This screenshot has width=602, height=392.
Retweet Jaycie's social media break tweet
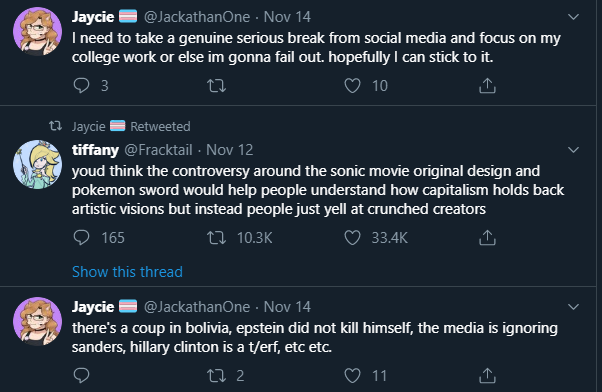click(x=217, y=86)
